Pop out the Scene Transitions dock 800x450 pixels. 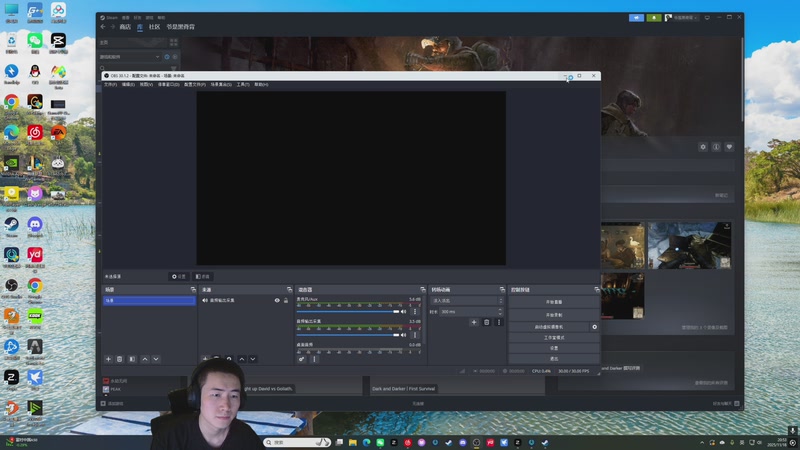click(x=502, y=290)
